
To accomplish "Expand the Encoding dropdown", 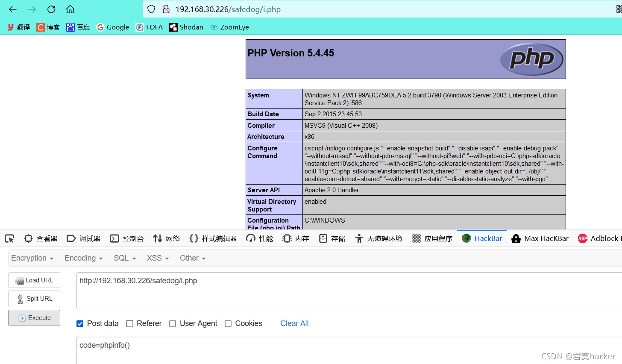I will point(84,258).
